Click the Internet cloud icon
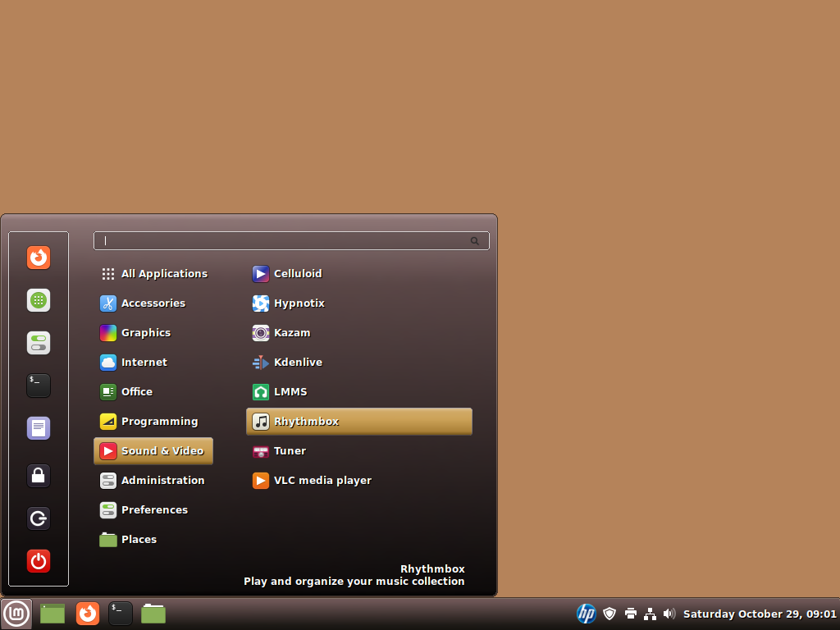Image resolution: width=840 pixels, height=630 pixels. pos(108,362)
